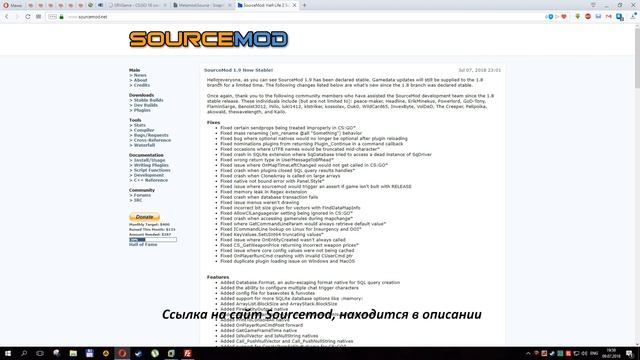This screenshot has width=640, height=360.
Task: Open 'SourceMod 1.9 Now Stable!' headline
Action: tap(238, 70)
